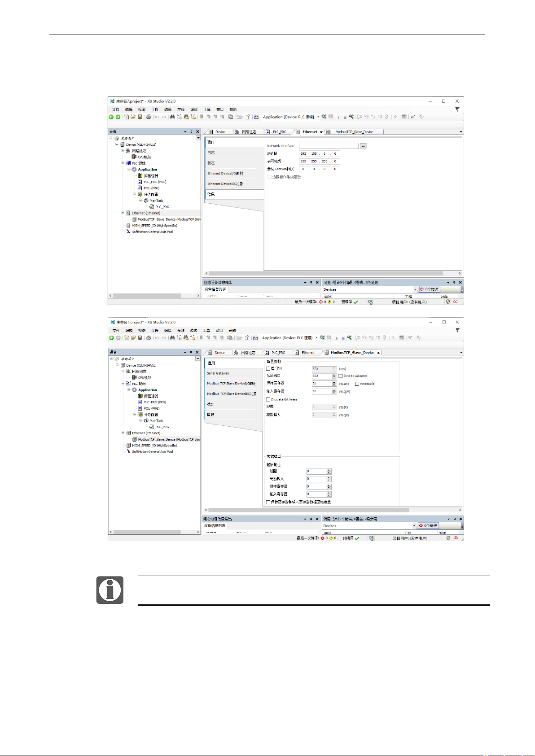Switch to ModbusTCP_Slave_Device tab in upper window
Screen dimensions: 535x756
[x=354, y=132]
